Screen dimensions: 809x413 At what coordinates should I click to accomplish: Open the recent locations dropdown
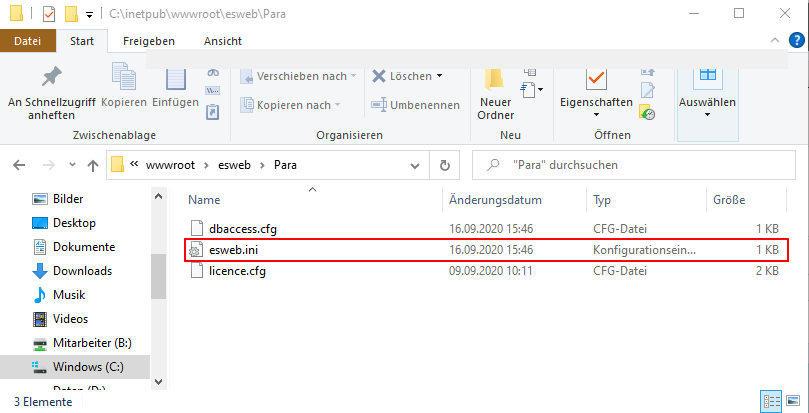[72, 165]
